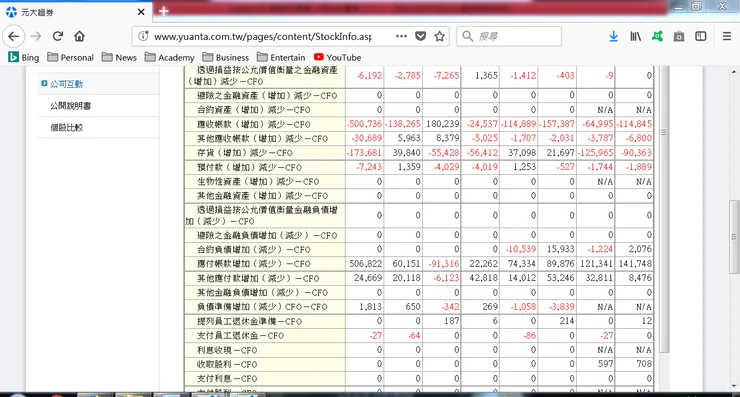
Task: Bookmark this page with the star
Action: point(439,36)
